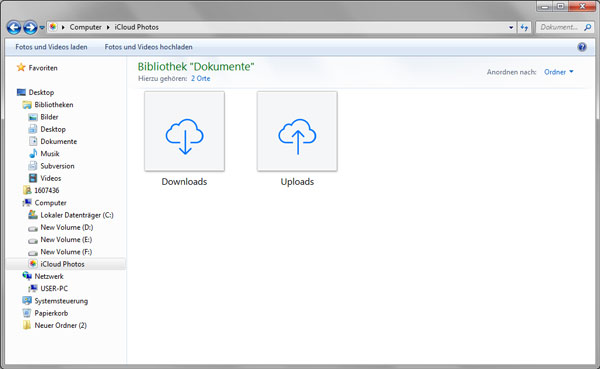The width and height of the screenshot is (600, 369).
Task: Select Netzwerk in the tree
Action: tap(49, 276)
